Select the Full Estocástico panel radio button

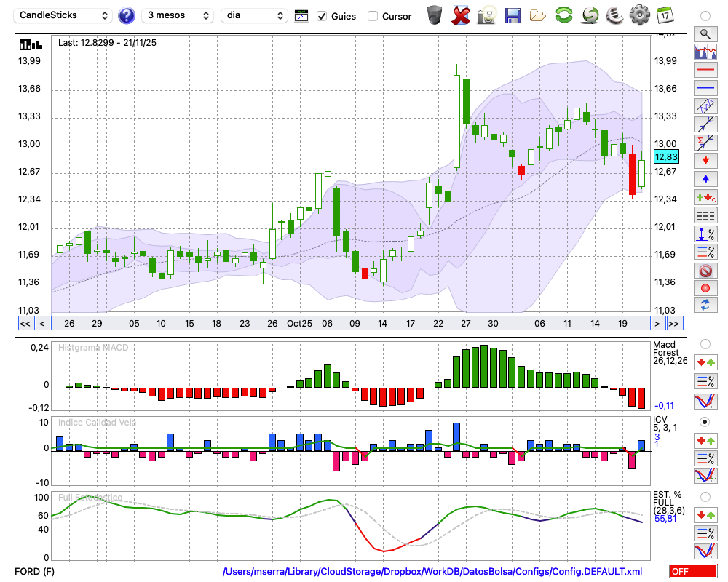[705, 497]
